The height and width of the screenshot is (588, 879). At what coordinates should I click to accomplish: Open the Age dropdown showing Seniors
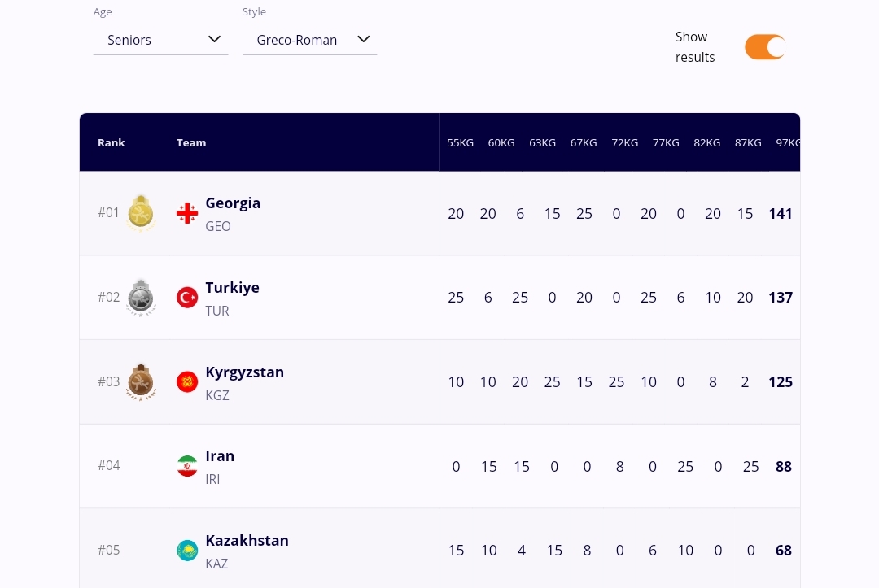(x=160, y=40)
